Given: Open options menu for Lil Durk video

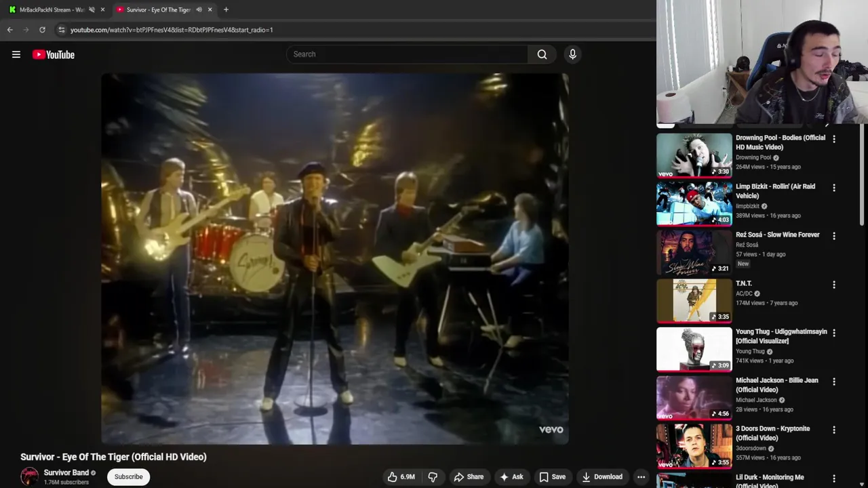Looking at the screenshot, I should coord(834,479).
